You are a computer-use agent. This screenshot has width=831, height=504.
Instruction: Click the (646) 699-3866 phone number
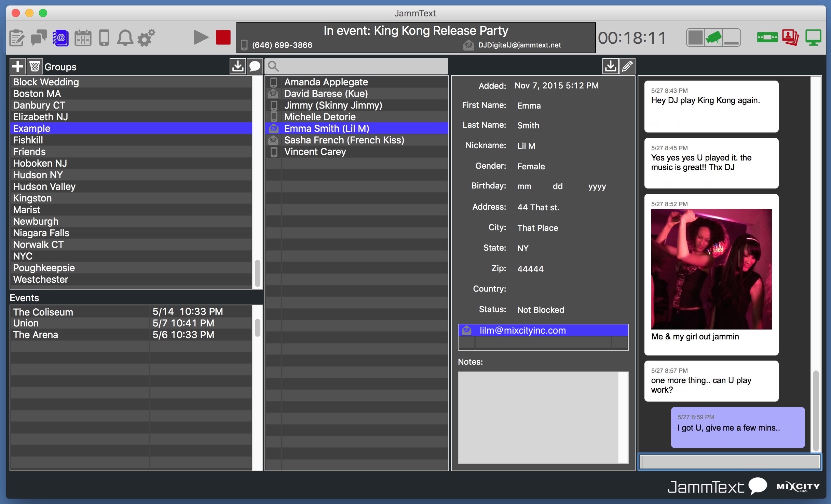[282, 45]
